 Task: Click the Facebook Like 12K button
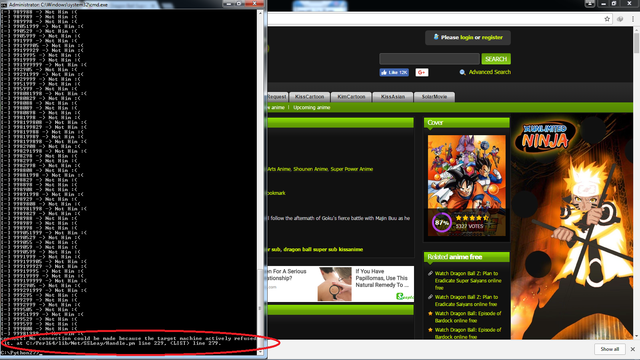coord(394,72)
